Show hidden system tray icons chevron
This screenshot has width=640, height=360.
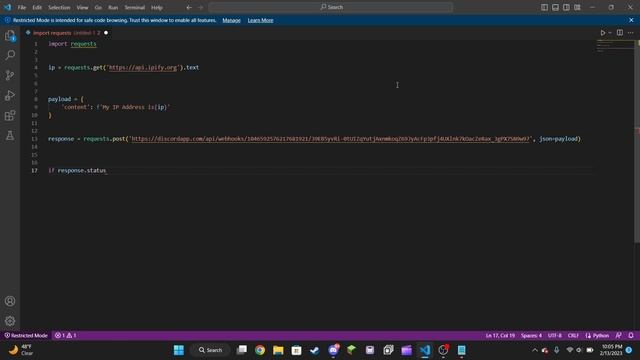535,350
